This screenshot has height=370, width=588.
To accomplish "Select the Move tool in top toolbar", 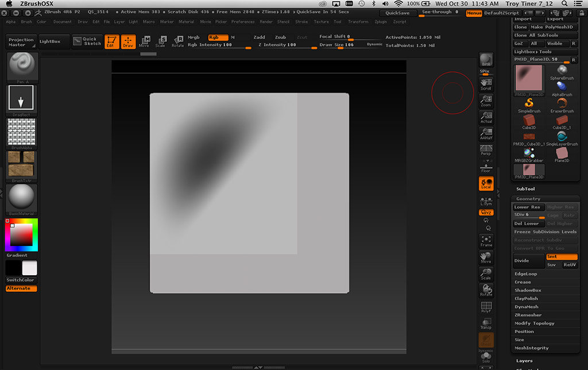I will point(144,41).
